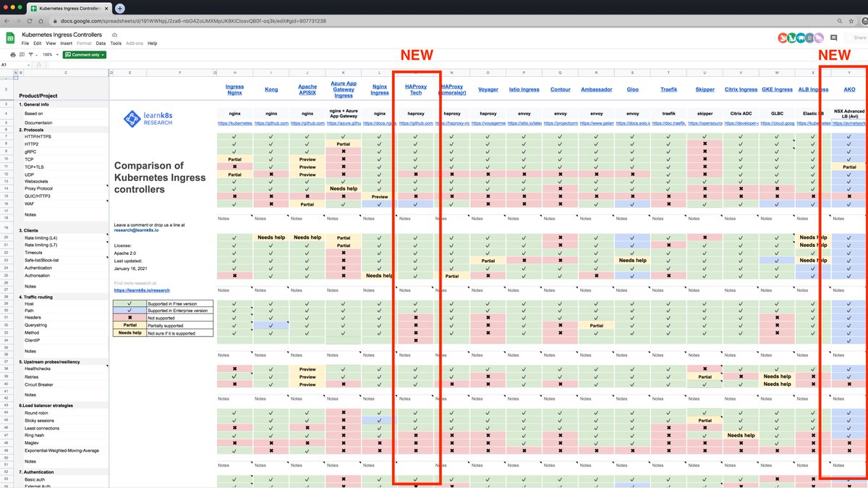Screen dimensions: 868x488
Task: Select the 'Proxy Protocol' row label
Action: [x=38, y=188]
